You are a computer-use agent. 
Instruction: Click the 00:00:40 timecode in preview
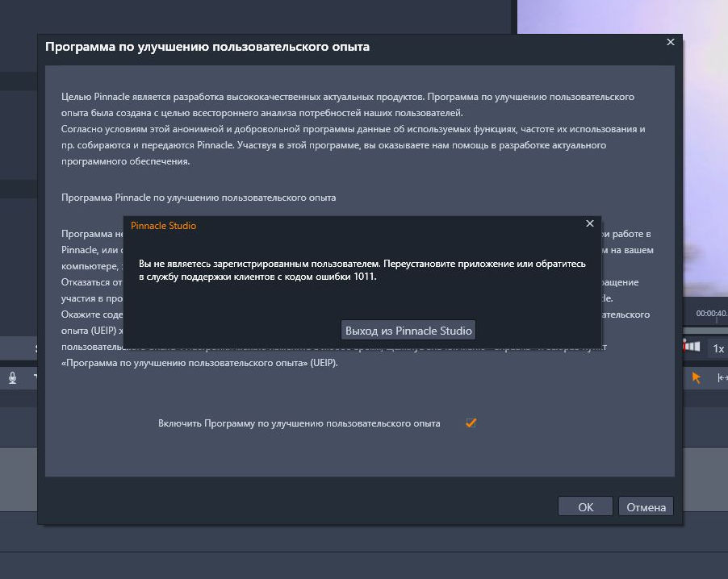click(x=711, y=314)
